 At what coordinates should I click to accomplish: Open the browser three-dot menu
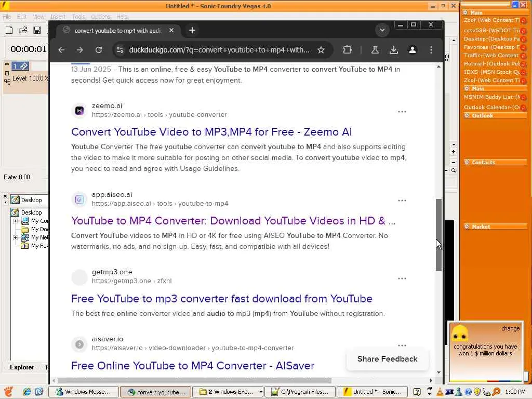coord(431,50)
